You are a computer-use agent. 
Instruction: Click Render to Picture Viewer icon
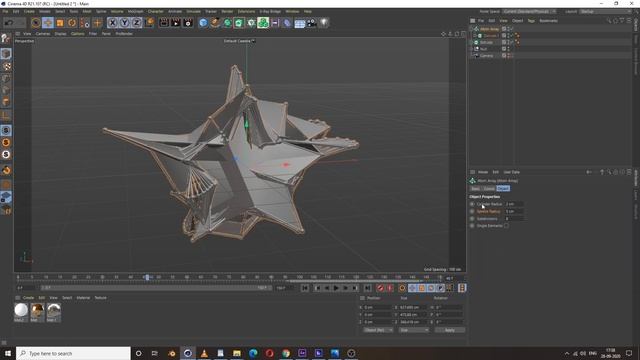tap(176, 23)
